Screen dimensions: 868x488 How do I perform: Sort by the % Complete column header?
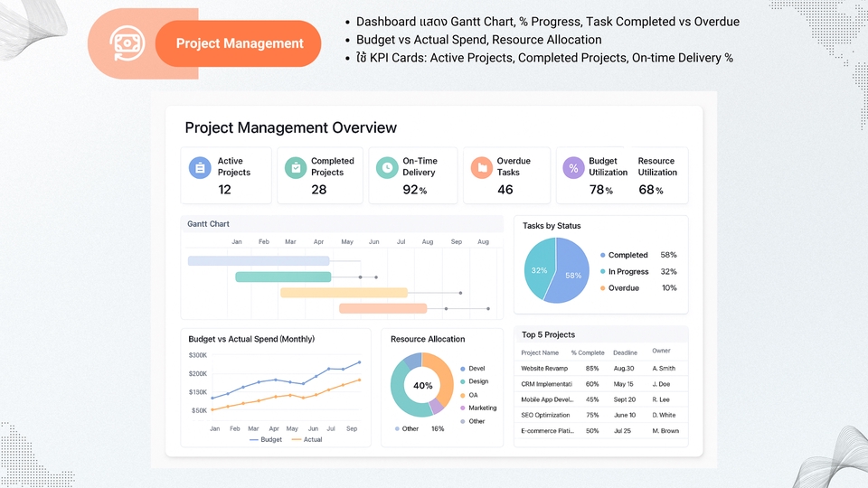588,352
